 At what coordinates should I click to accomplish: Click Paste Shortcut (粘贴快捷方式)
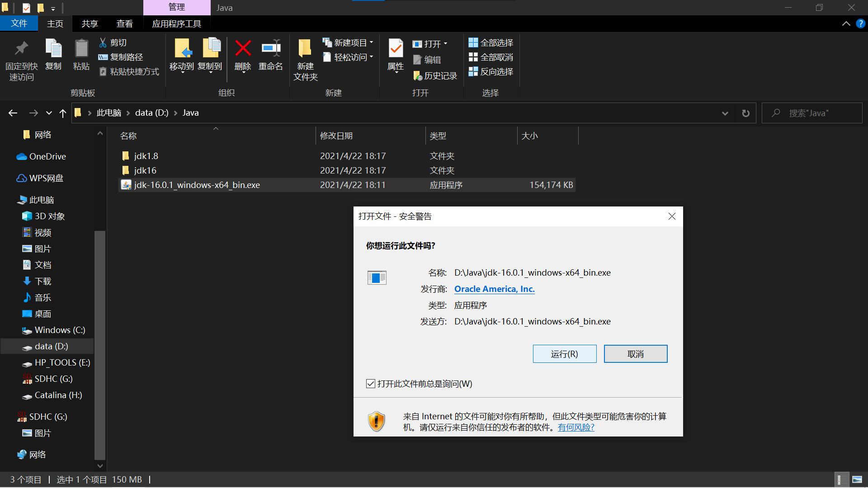(129, 71)
